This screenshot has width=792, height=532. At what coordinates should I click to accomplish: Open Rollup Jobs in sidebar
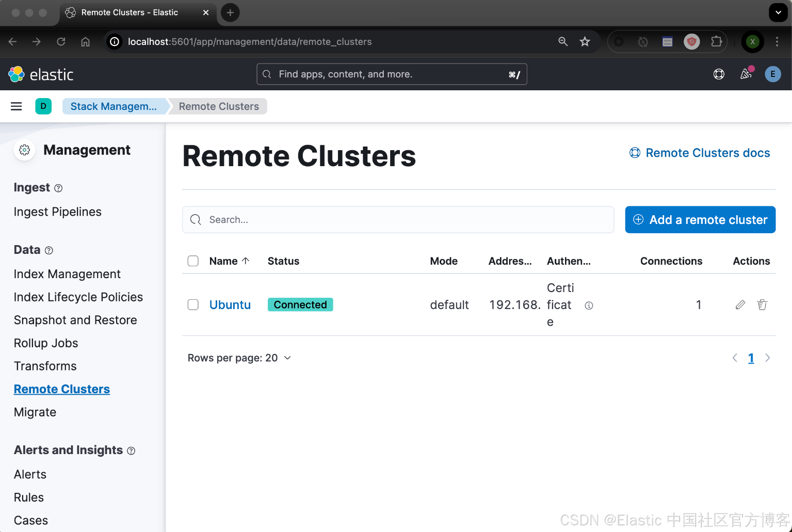tap(46, 343)
